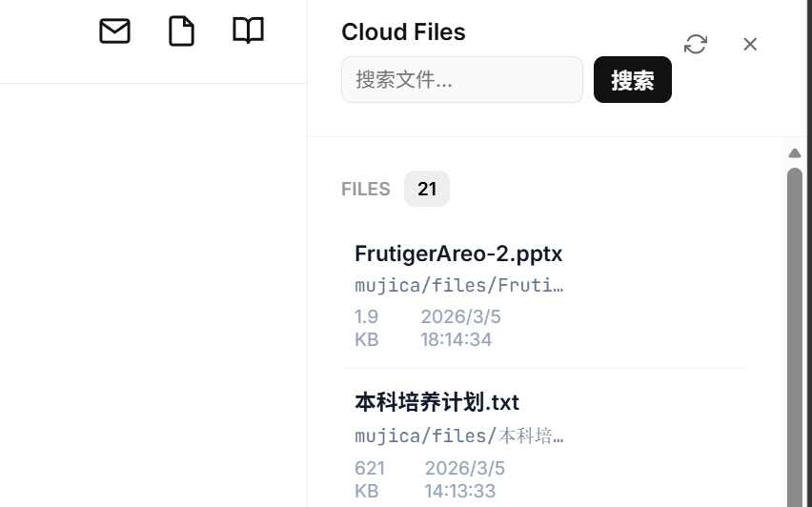Open the mail envelope icon
The width and height of the screenshot is (812, 507).
click(114, 31)
